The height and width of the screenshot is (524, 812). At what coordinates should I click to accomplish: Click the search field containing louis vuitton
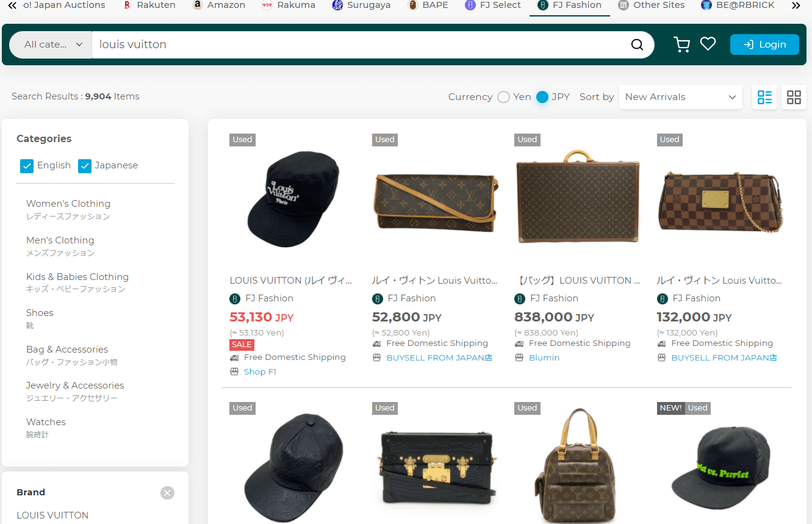pyautogui.click(x=360, y=45)
